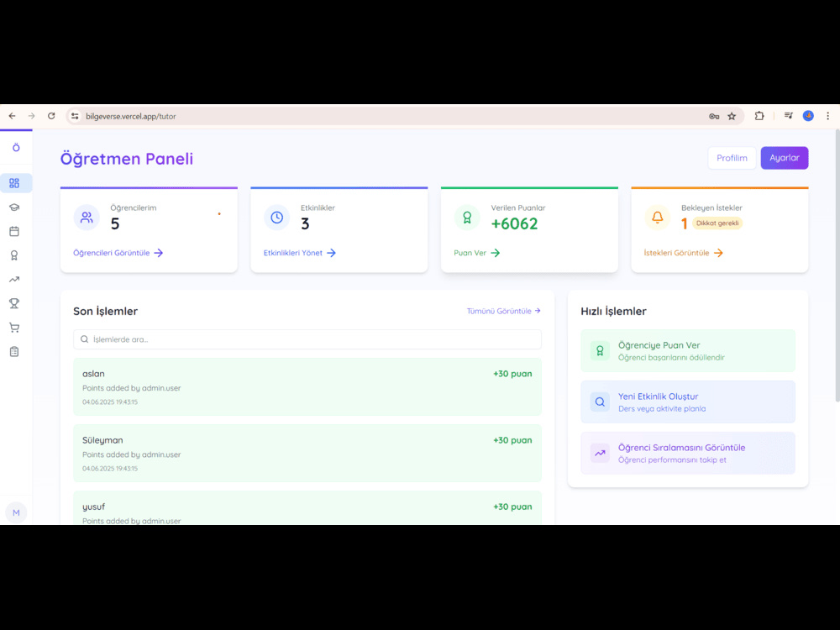Open site information icon in address bar
The width and height of the screenshot is (840, 630).
(x=75, y=116)
